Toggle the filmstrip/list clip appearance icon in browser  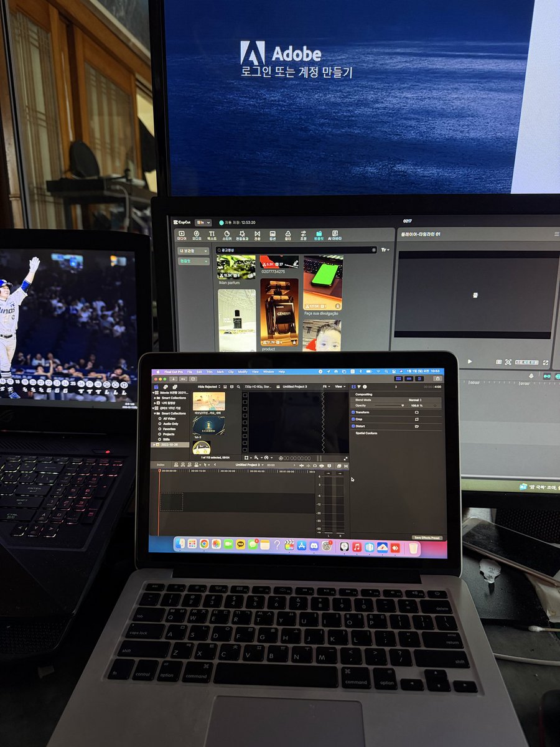click(225, 387)
